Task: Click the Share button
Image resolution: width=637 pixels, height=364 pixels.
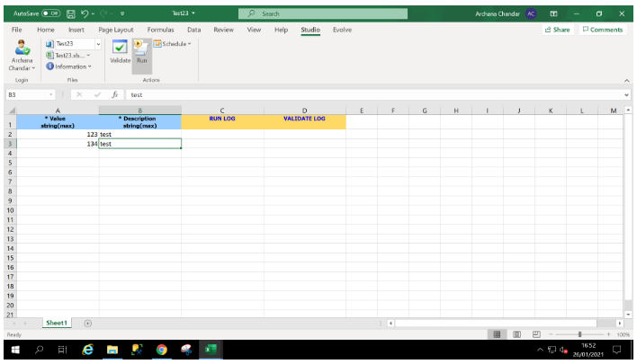Action: coord(557,30)
